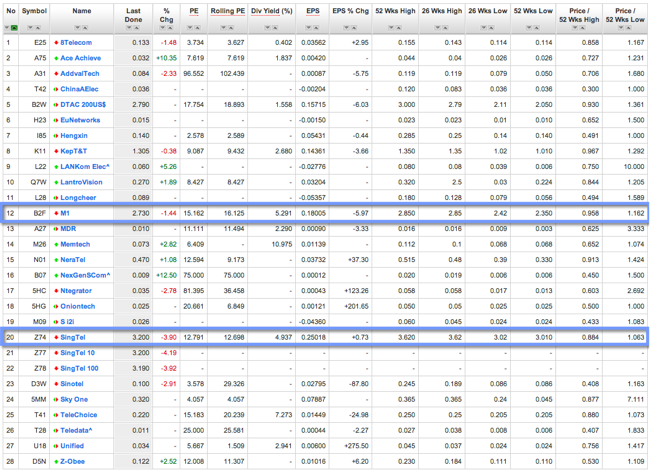Click LANKom Elec price ratio 10.000
Screen dimensions: 650x472
pos(634,167)
